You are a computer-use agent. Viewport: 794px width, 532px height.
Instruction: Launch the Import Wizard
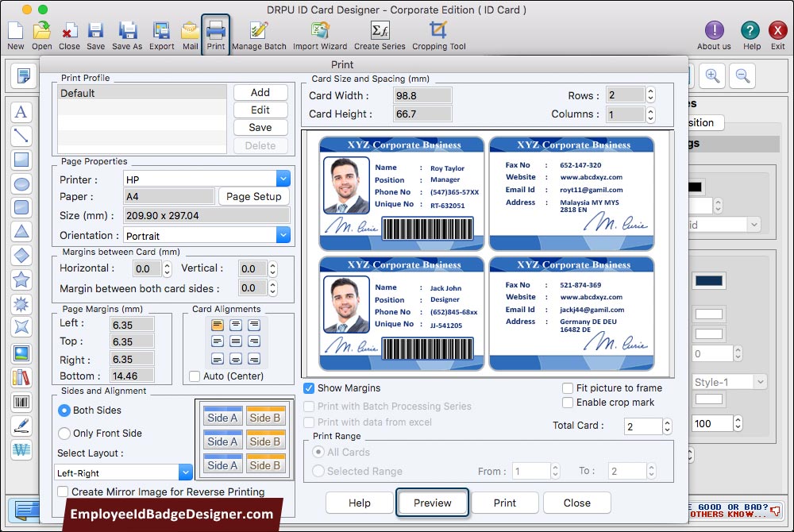coord(320,36)
